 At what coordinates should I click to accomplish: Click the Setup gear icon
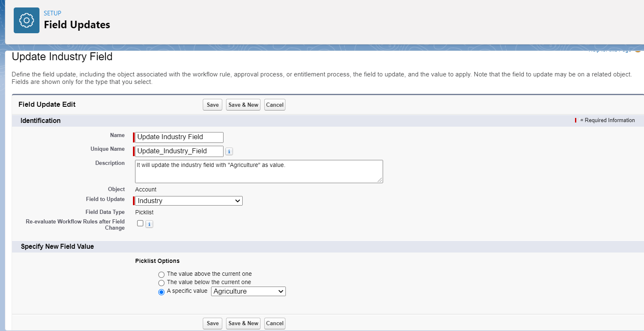point(27,20)
